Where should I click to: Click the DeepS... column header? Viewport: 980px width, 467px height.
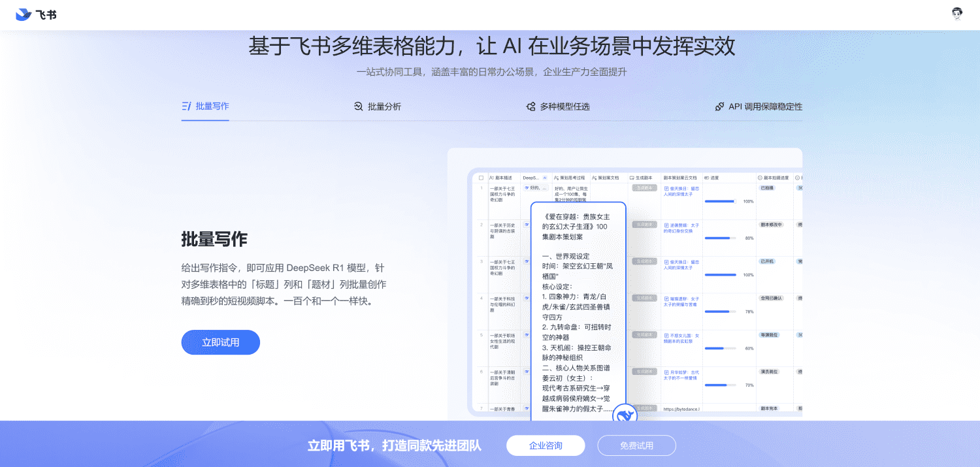536,178
